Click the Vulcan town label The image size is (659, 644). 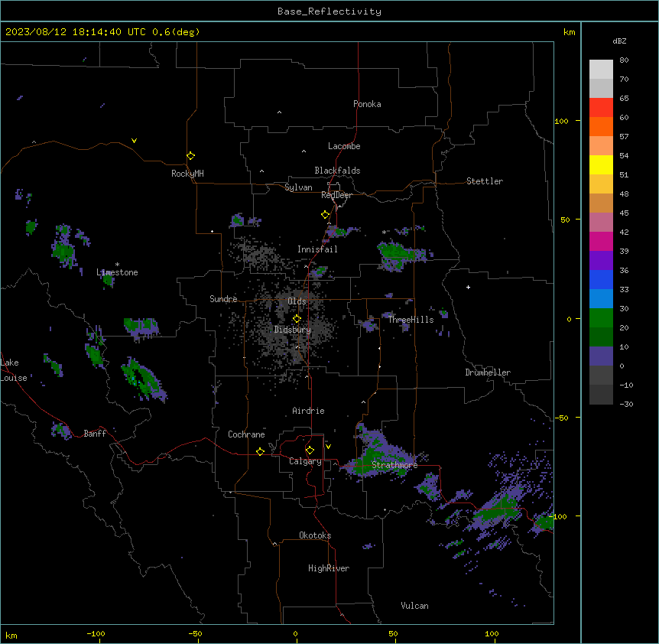click(415, 606)
